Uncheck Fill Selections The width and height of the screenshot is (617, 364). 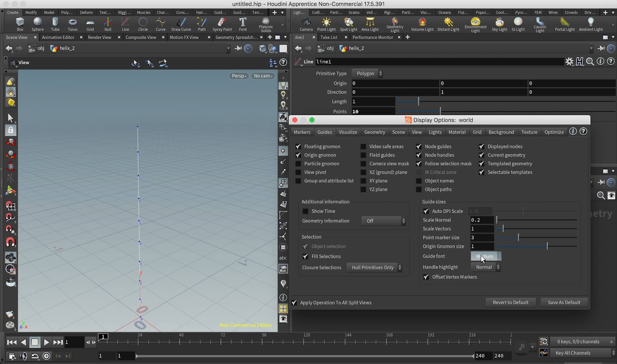tap(305, 256)
